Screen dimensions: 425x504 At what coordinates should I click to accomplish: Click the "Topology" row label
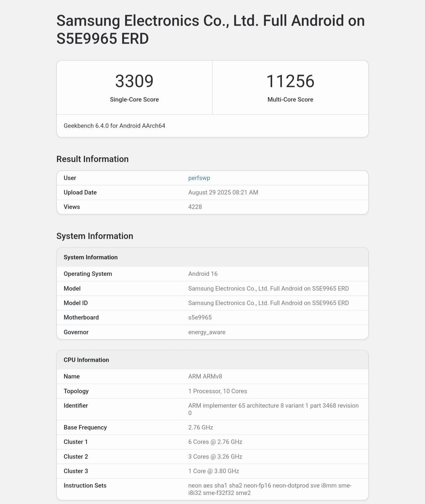coord(76,391)
